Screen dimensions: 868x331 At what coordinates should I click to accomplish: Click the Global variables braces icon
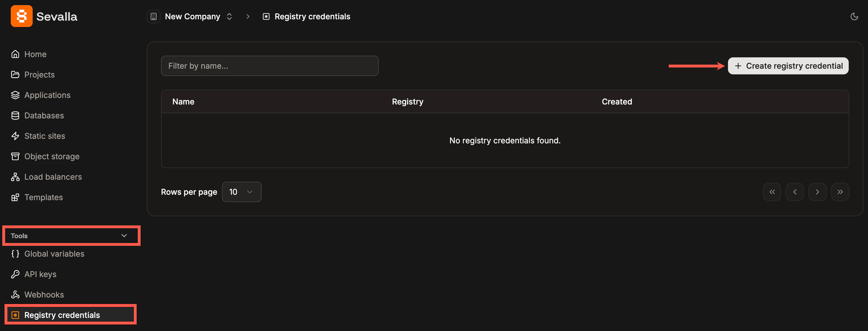[15, 254]
